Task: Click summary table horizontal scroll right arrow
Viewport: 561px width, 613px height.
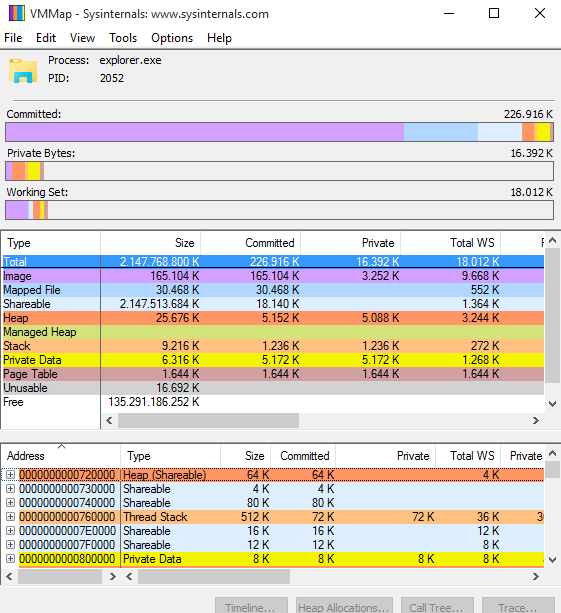Action: tap(536, 421)
